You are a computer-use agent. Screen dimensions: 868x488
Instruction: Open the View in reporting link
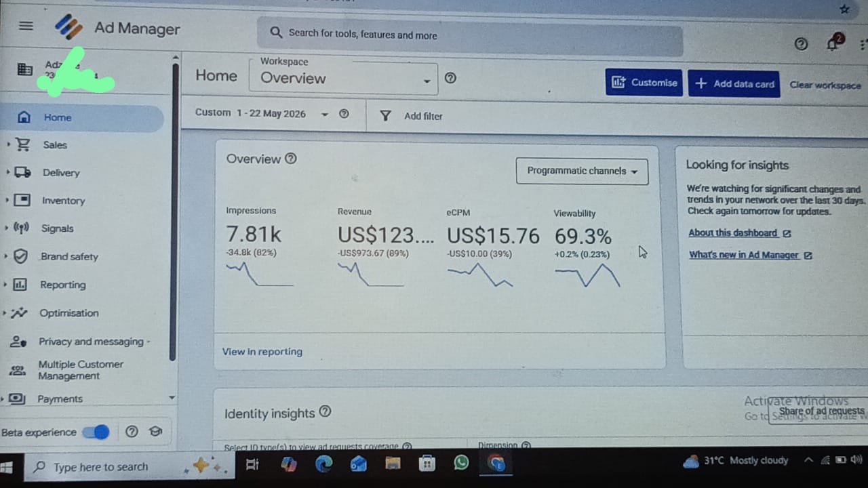pos(262,351)
